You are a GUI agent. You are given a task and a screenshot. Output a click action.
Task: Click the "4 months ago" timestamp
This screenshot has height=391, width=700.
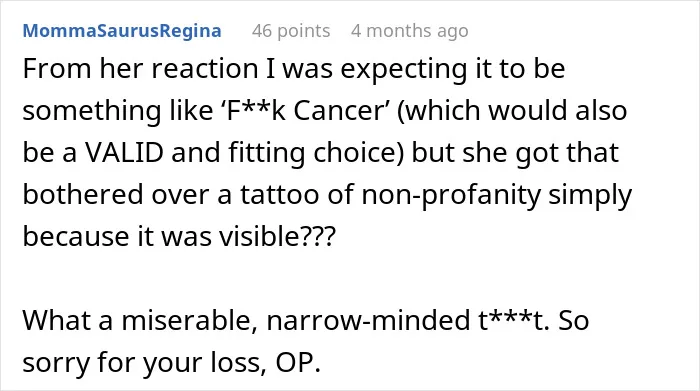(x=409, y=31)
